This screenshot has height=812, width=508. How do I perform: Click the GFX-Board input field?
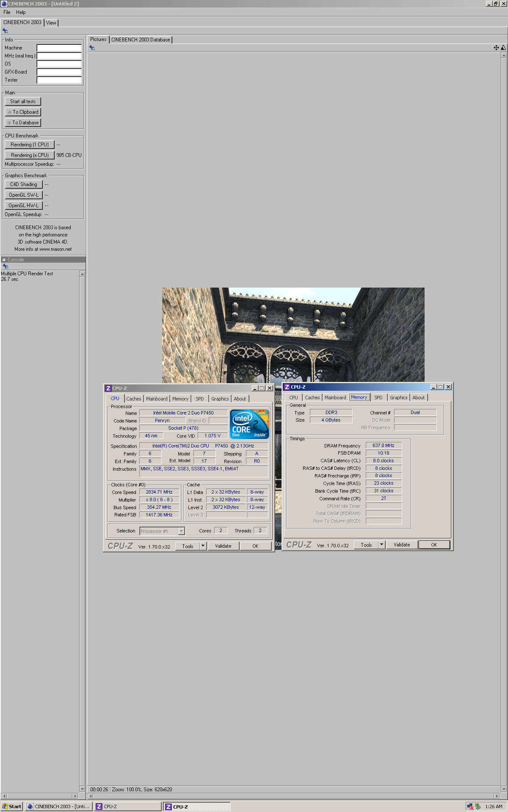pos(59,72)
